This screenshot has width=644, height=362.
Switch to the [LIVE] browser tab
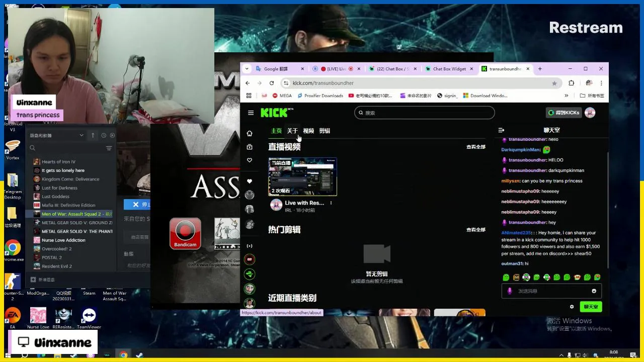(x=336, y=69)
